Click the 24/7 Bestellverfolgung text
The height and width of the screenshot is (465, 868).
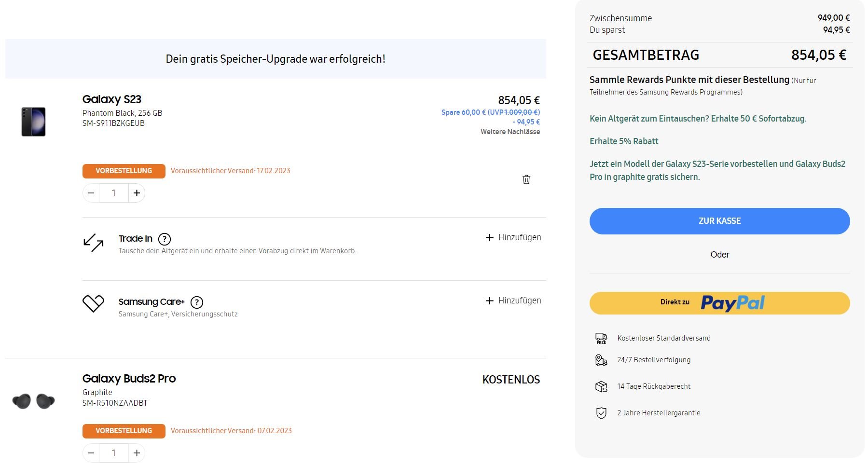click(654, 360)
